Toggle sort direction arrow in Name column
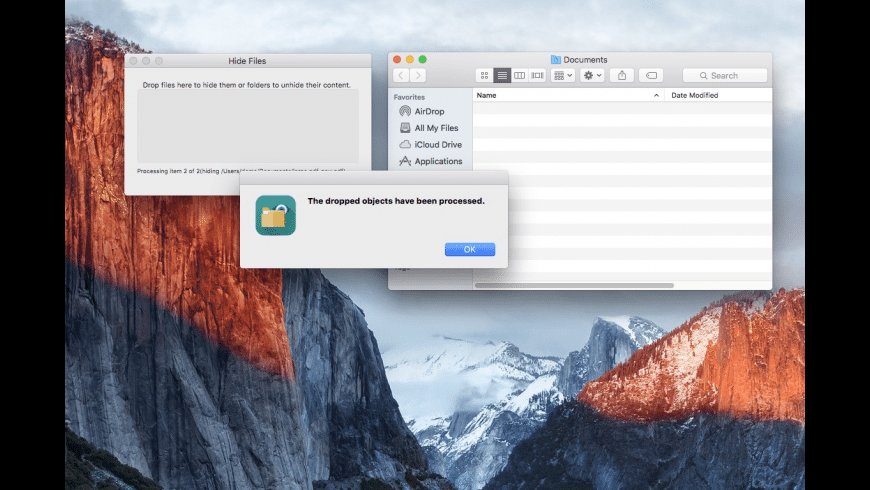Viewport: 870px width, 490px height. (x=656, y=95)
